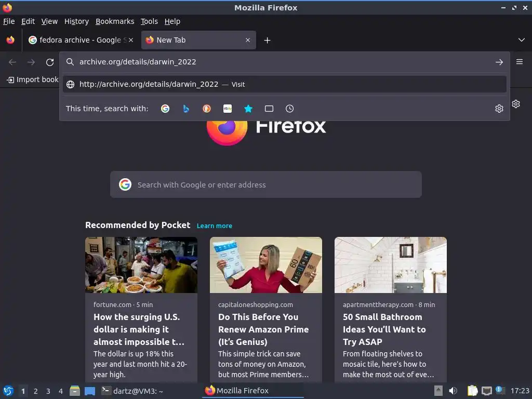Open the Firefox application hamburger menu
Image resolution: width=532 pixels, height=399 pixels.
pos(520,62)
